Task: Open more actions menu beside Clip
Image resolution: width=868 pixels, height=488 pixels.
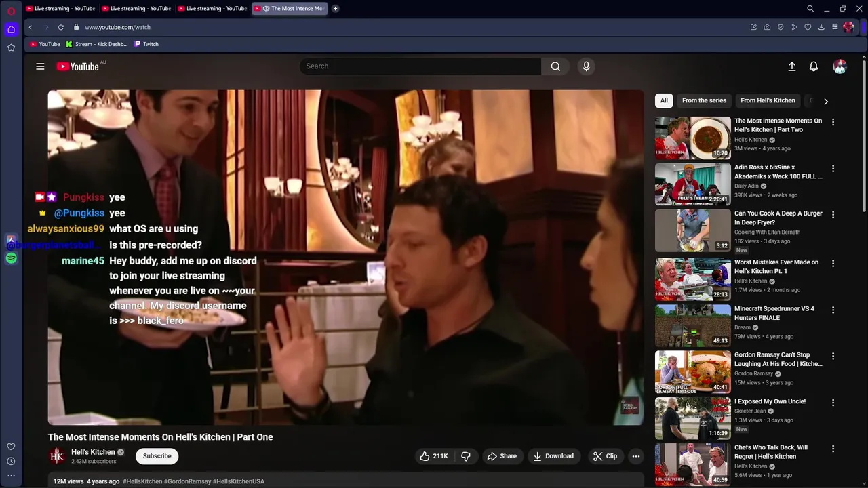Action: click(x=635, y=456)
